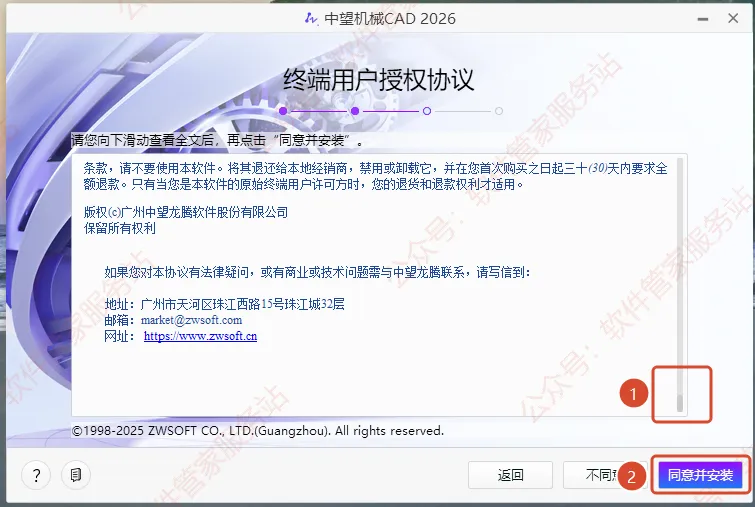755x507 pixels.
Task: Open the document notes icon beside help
Action: [x=76, y=475]
